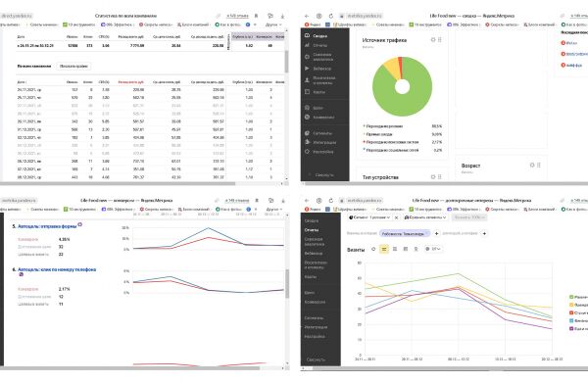Screen dimensions: 588x383
Task: Click Сквозная аналитика icon in summary sidebar
Action: (x=307, y=57)
